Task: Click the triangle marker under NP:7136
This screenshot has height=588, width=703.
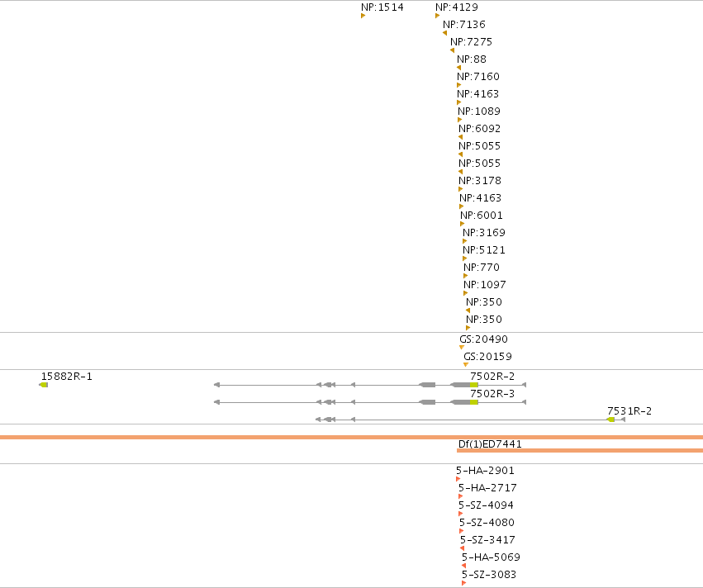Action: point(444,33)
